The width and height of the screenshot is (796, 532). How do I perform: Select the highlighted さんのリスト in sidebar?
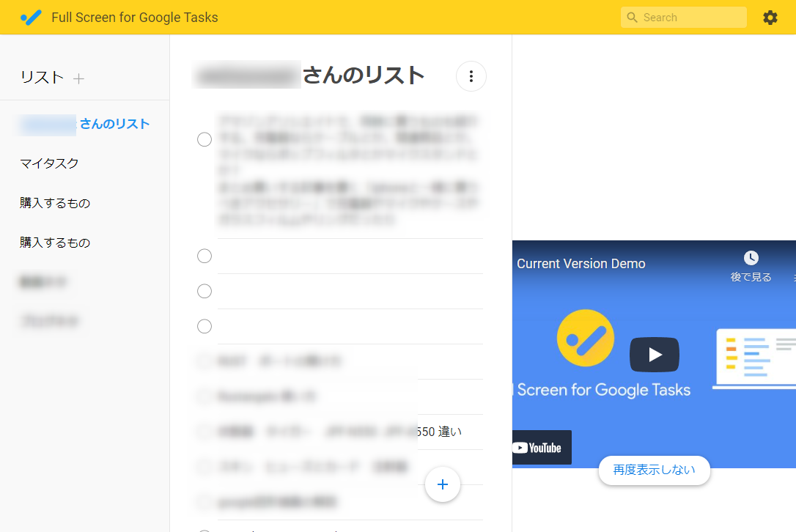[114, 124]
